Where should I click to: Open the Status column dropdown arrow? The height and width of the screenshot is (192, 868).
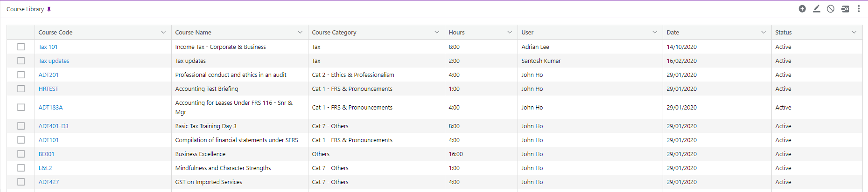click(854, 32)
